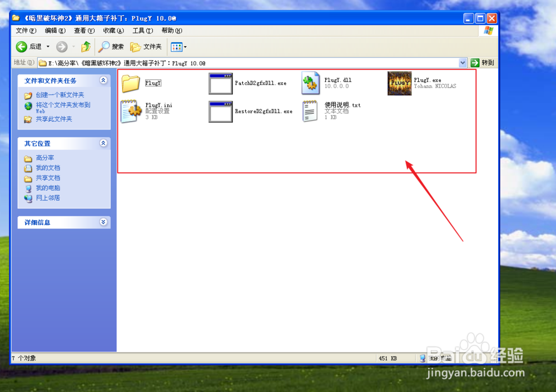Collapse the 其它位置 panel chevron
Viewport: 556px width, 392px height.
pyautogui.click(x=103, y=143)
